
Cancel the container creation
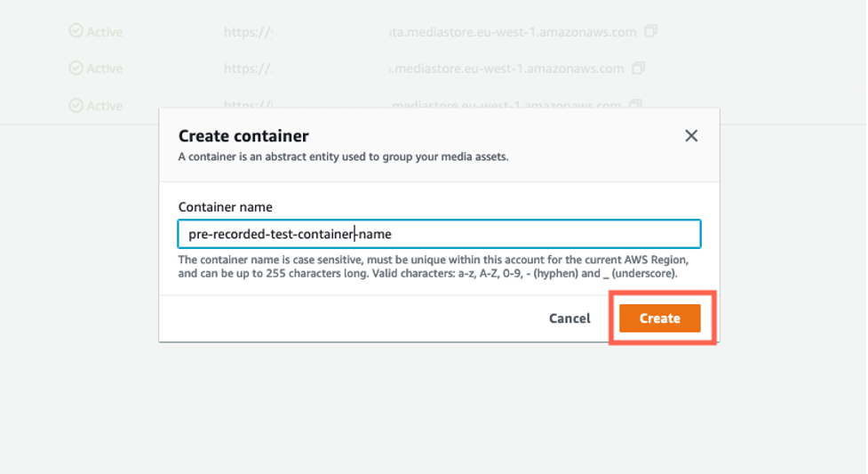(569, 318)
